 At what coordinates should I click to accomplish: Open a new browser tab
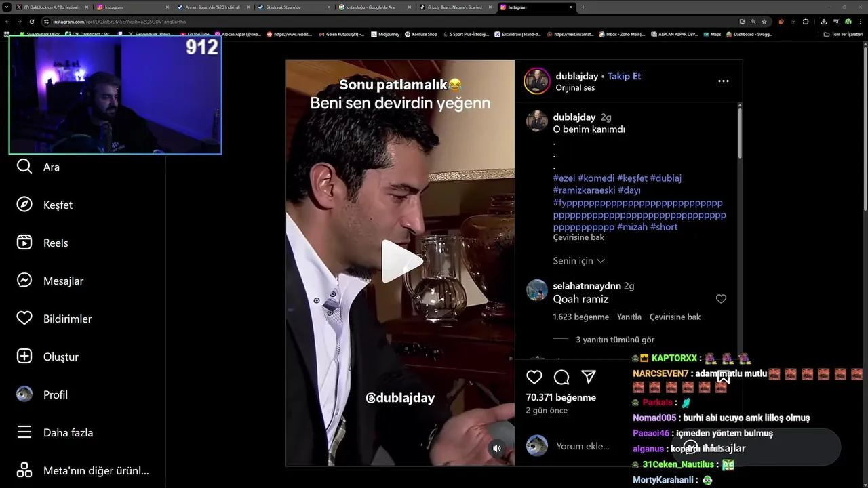pyautogui.click(x=583, y=7)
